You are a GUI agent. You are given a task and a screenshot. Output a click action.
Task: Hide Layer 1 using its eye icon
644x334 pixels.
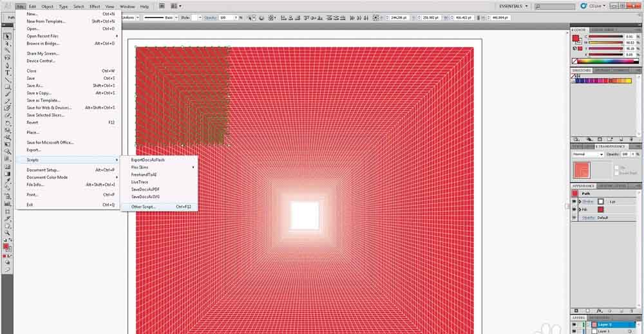click(574, 331)
